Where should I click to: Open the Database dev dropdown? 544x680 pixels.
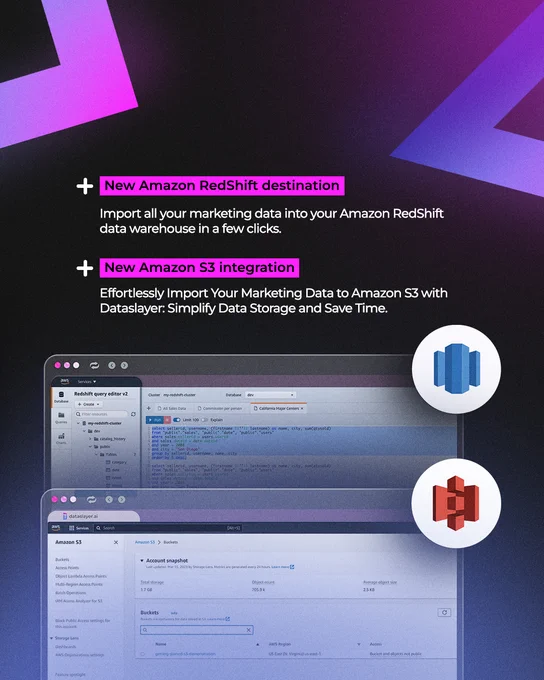click(271, 395)
